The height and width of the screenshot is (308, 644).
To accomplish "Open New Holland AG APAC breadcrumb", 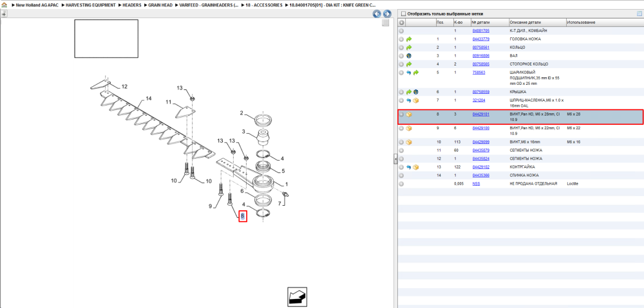I will tap(37, 5).
